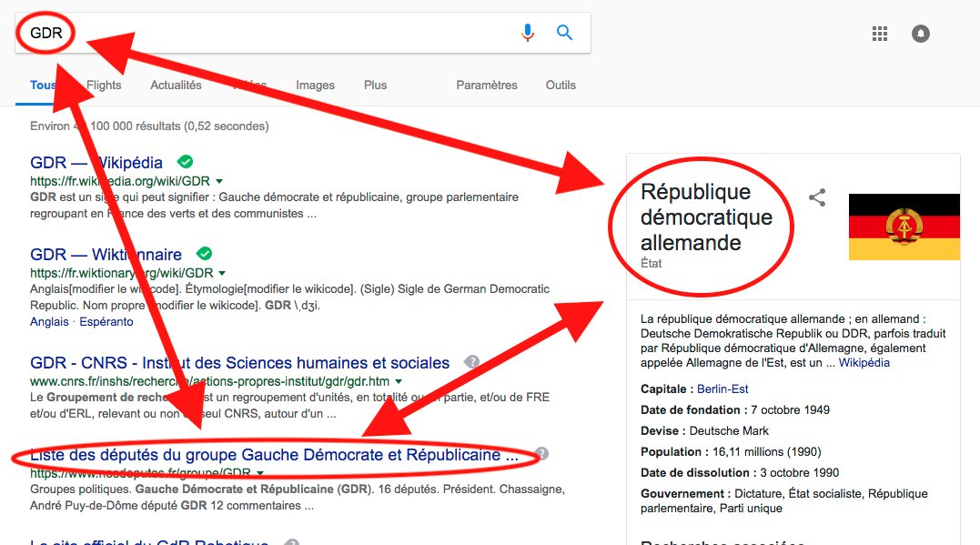This screenshot has height=545, width=980.
Task: Expand the nosdeputes.fr URL dropdown arrow
Action: click(260, 473)
